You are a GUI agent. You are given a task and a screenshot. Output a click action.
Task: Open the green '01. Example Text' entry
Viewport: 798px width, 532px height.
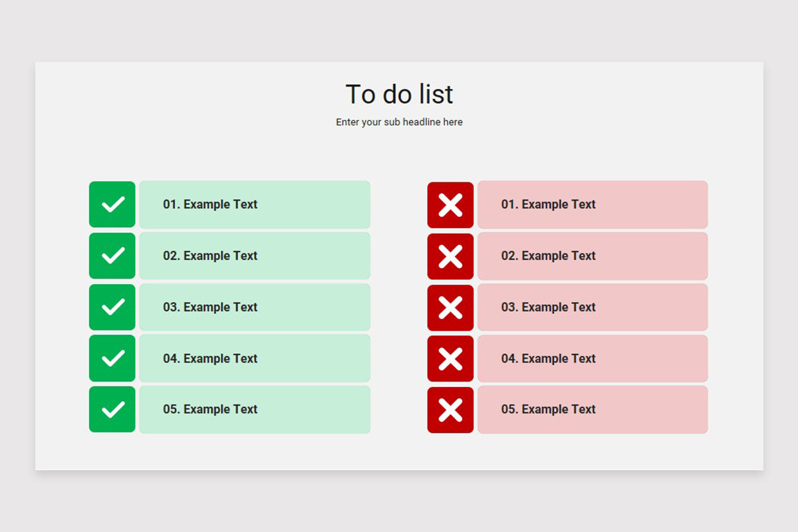coord(255,204)
